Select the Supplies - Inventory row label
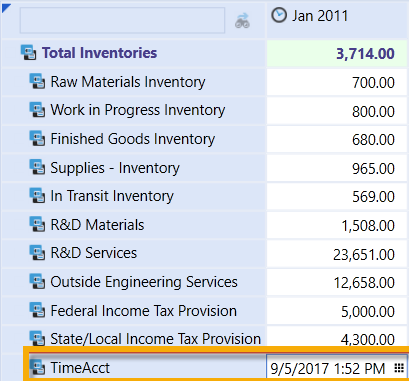This screenshot has width=409, height=381. coord(115,168)
